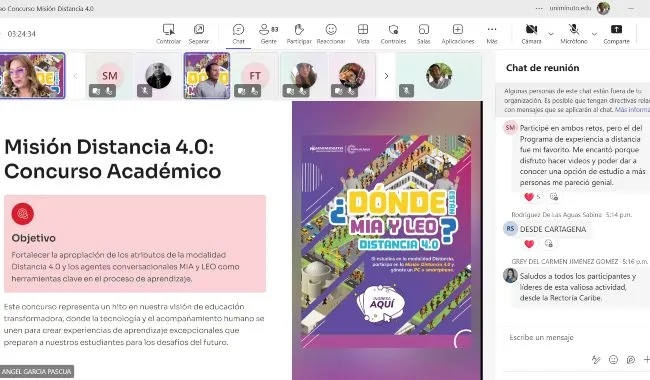Click the Compartir share screen button
The width and height of the screenshot is (650, 380).
pyautogui.click(x=616, y=34)
